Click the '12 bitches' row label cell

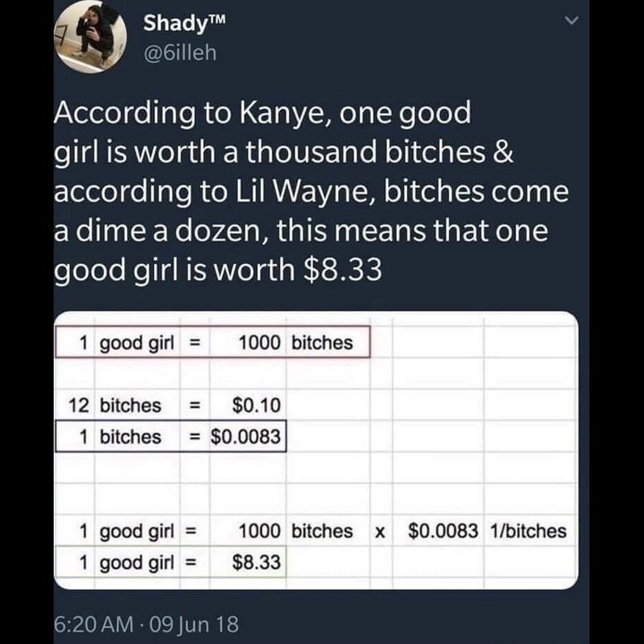[137, 405]
